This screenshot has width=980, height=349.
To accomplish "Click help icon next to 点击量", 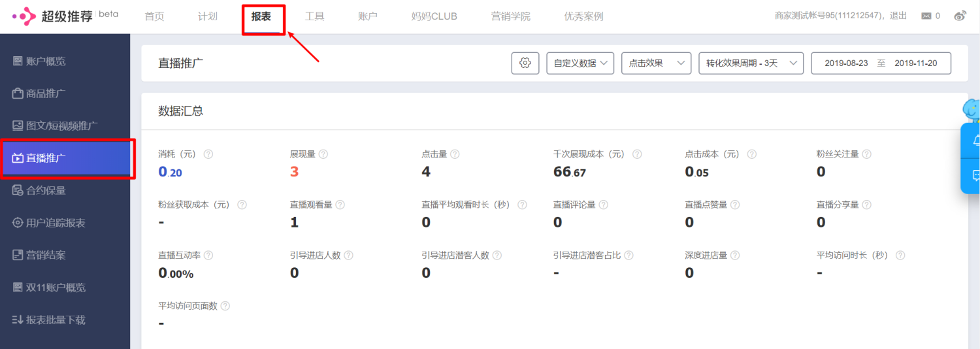I will click(455, 154).
